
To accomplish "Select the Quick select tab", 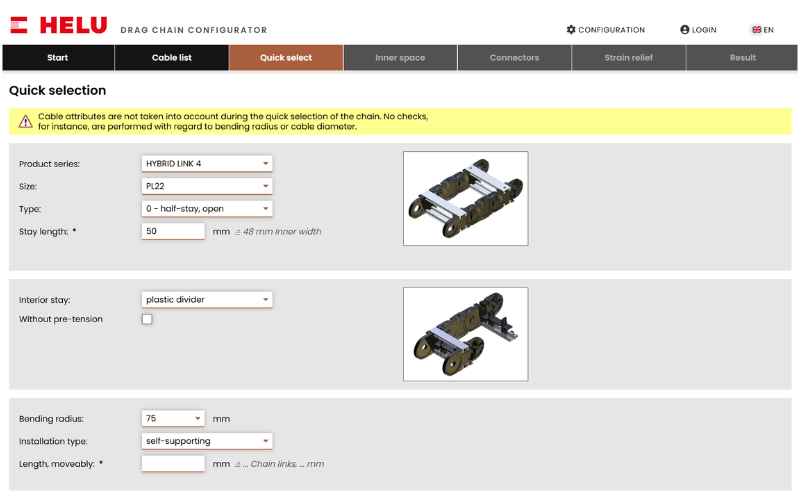I will [x=286, y=58].
